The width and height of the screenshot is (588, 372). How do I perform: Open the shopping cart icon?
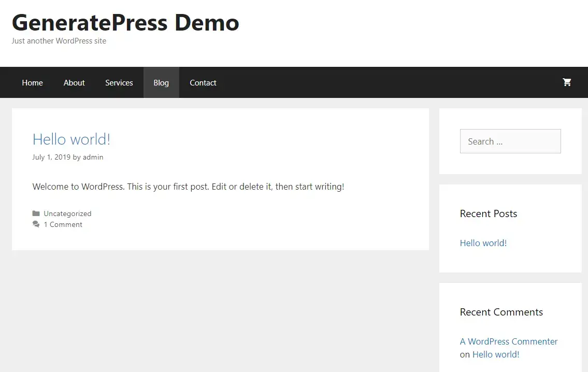click(567, 82)
